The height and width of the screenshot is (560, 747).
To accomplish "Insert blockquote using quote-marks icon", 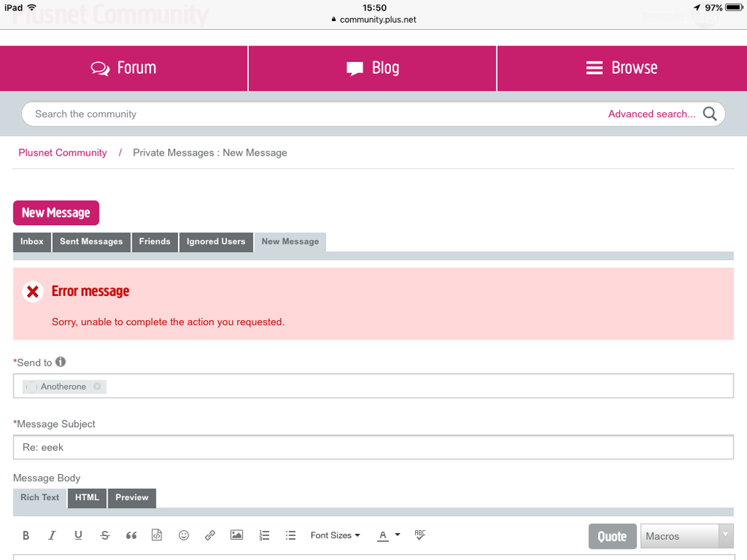I will click(132, 535).
